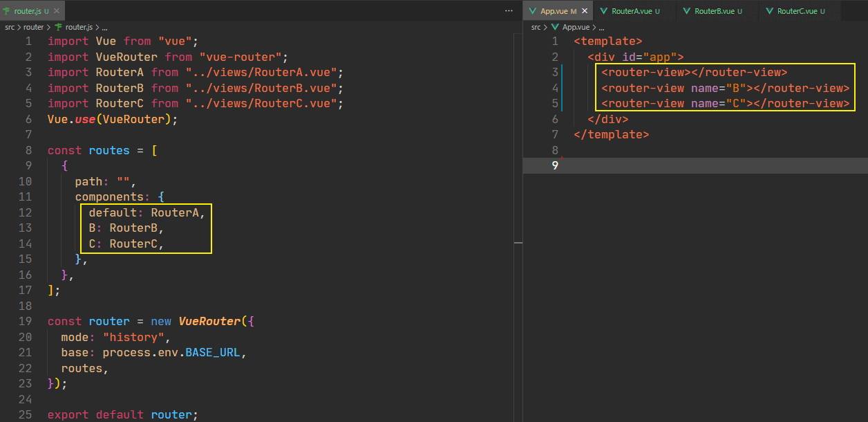Open the RouterA.vue tab
Image resolution: width=868 pixels, height=422 pixels.
[x=636, y=11]
